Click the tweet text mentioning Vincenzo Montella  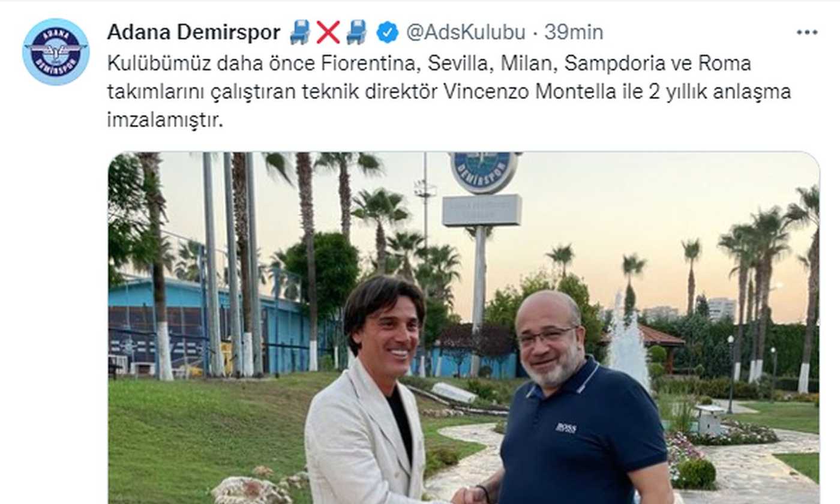pos(449,92)
